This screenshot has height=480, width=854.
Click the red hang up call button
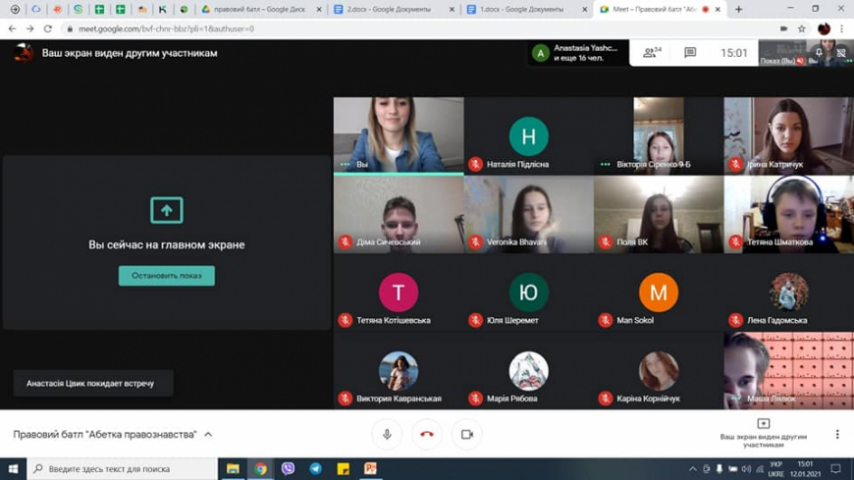tap(427, 435)
